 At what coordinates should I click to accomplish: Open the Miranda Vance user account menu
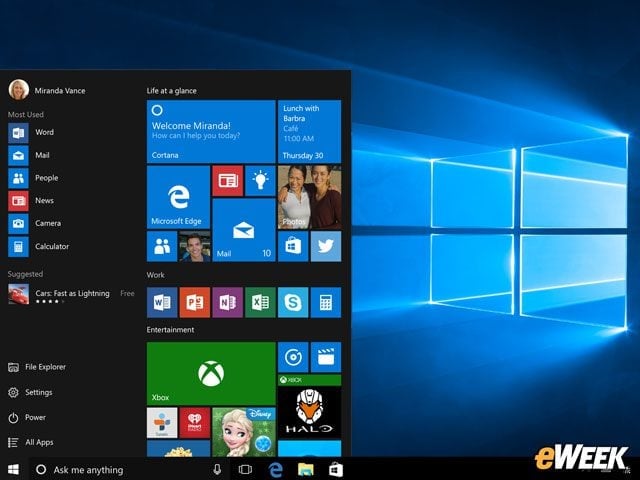(47, 90)
